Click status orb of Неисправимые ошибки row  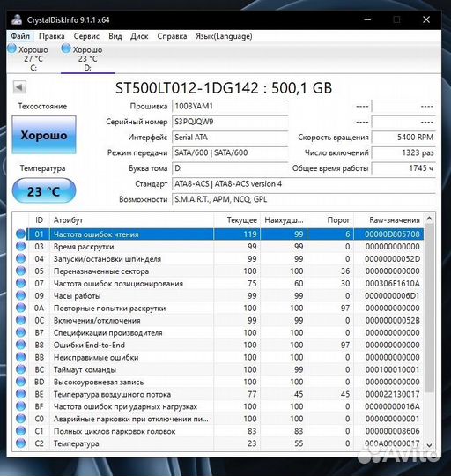coord(20,357)
